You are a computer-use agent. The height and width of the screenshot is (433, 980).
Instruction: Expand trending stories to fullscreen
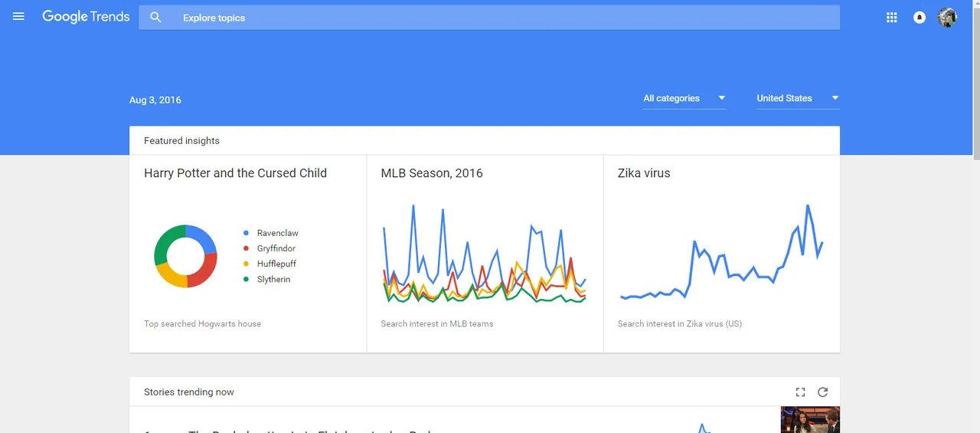click(800, 392)
